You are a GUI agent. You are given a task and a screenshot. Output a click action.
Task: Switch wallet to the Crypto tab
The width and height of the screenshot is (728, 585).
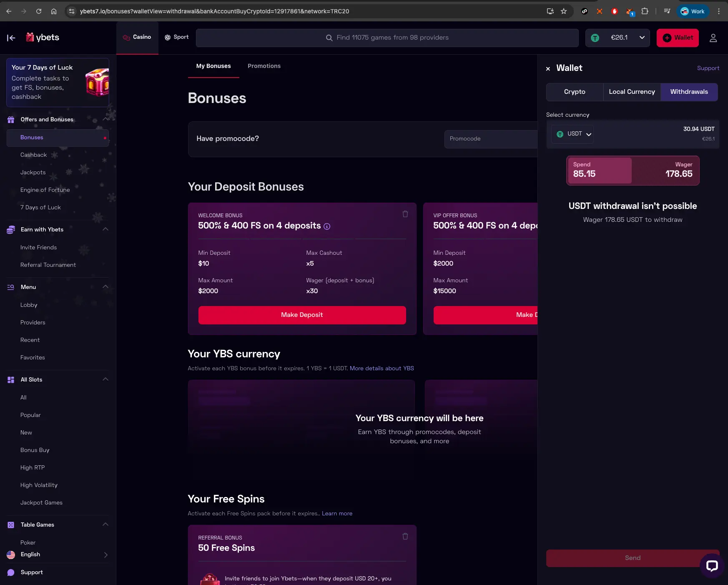[x=575, y=92]
